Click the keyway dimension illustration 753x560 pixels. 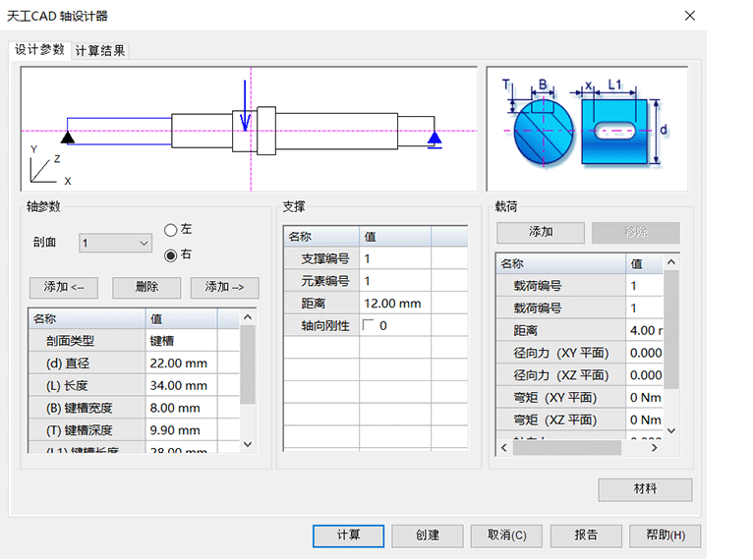[587, 129]
